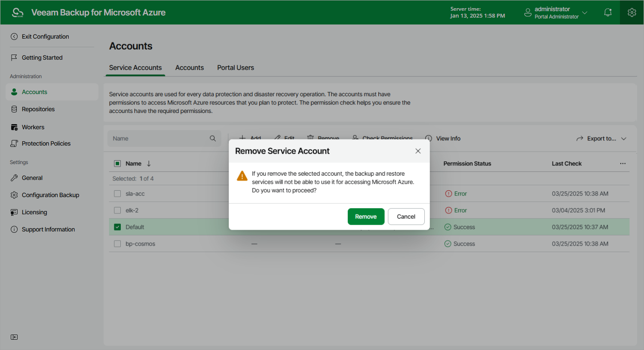The image size is (644, 350).
Task: Switch to the Service Accounts tab
Action: (x=135, y=67)
